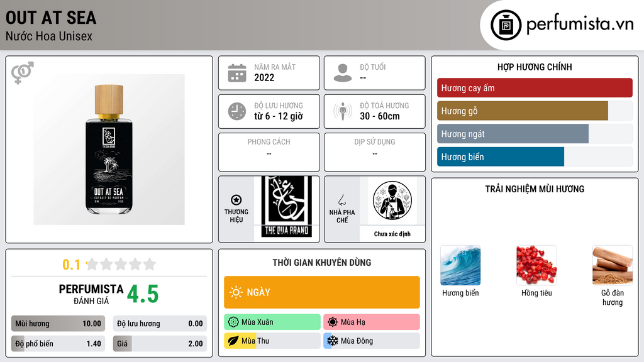Click the 30 - 60cm projection value
Viewport: 644px width, 362px height.
point(380,116)
